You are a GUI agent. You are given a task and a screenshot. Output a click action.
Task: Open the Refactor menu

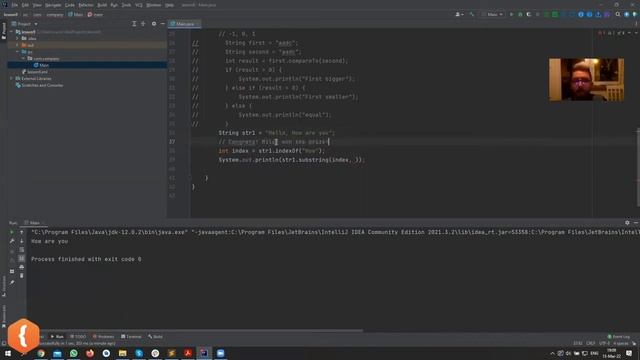[86, 5]
